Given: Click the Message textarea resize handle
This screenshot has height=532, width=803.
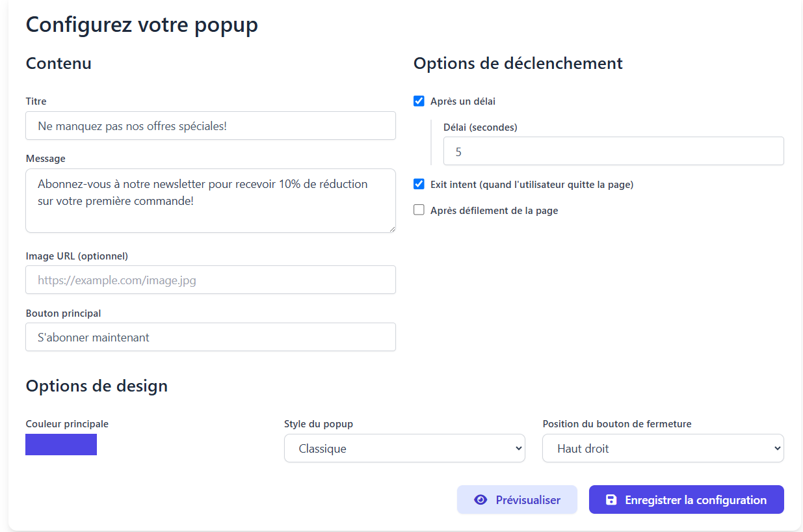Looking at the screenshot, I should (x=391, y=228).
